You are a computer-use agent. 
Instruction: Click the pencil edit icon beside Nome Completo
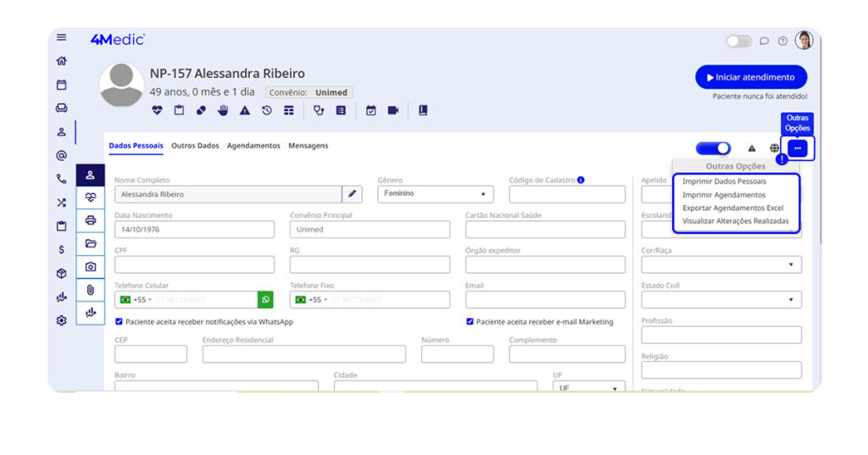(x=353, y=194)
